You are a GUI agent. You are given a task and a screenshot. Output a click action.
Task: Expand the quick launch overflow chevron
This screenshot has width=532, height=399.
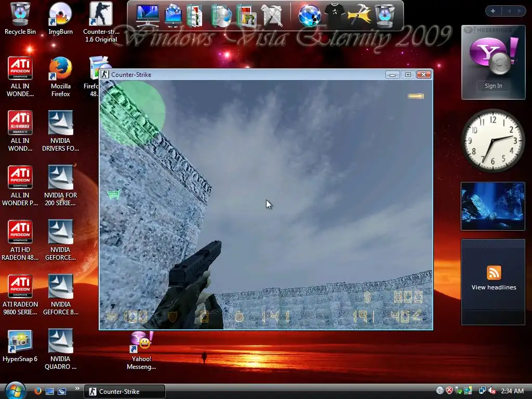[77, 389]
